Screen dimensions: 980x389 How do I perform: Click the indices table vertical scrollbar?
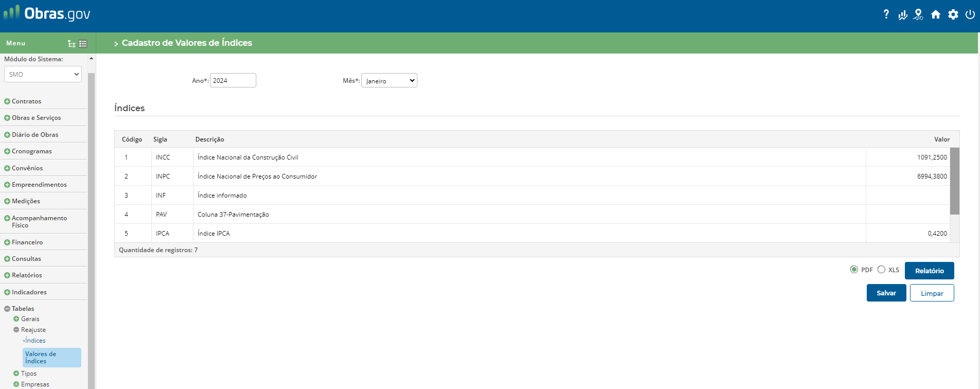tap(954, 181)
